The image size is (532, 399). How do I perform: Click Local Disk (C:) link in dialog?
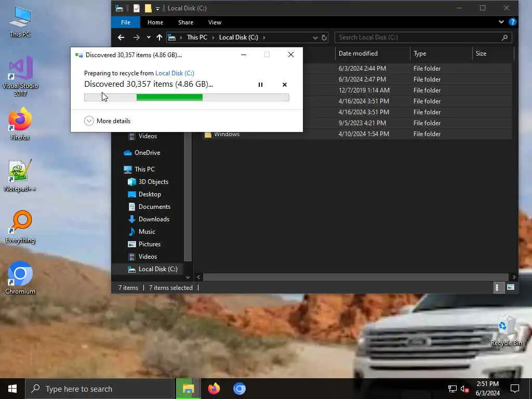[x=175, y=73]
